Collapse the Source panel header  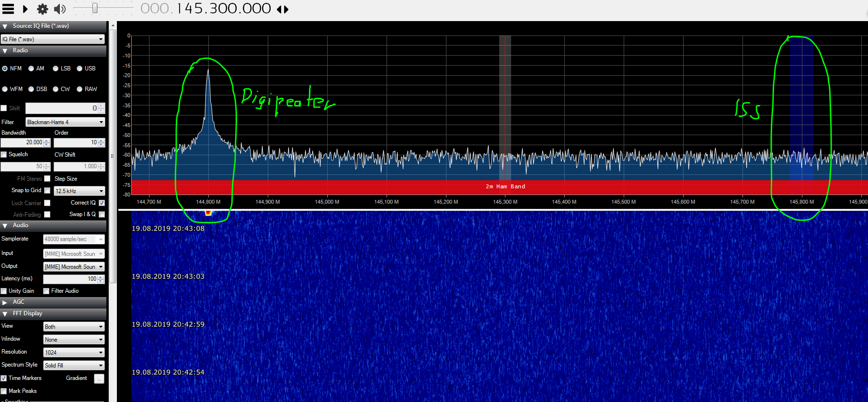point(53,26)
